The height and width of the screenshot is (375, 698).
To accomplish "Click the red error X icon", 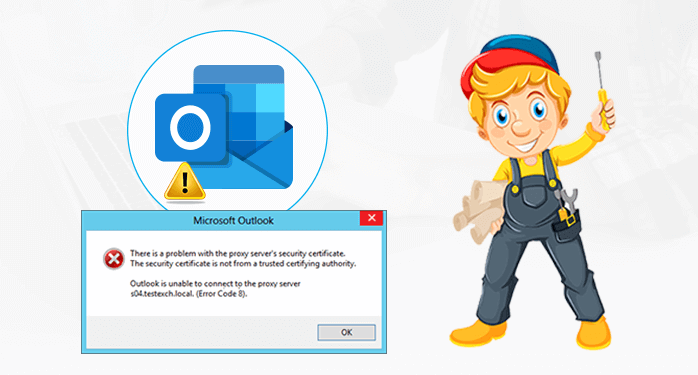I will click(x=114, y=259).
